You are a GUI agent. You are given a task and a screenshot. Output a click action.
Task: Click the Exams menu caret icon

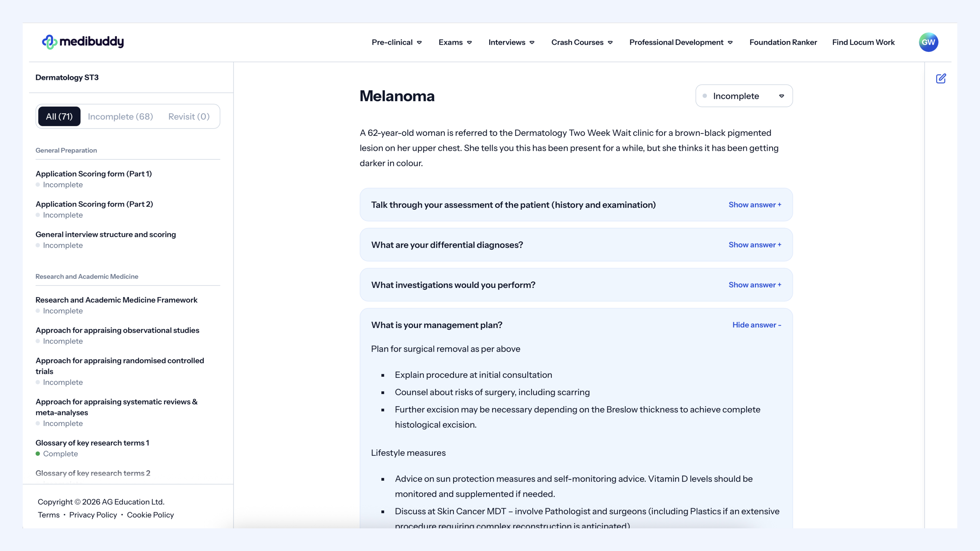470,43
